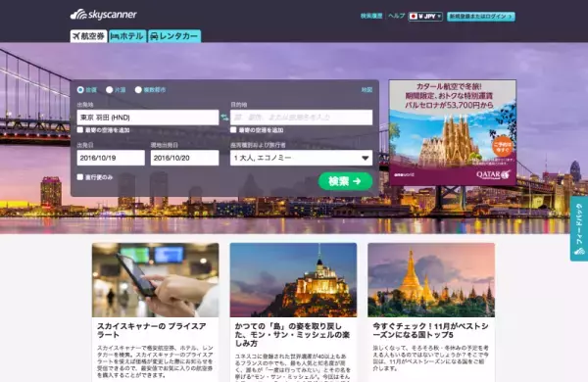The image size is (588, 382).
Task: Open the JPY currency dropdown
Action: pos(425,16)
